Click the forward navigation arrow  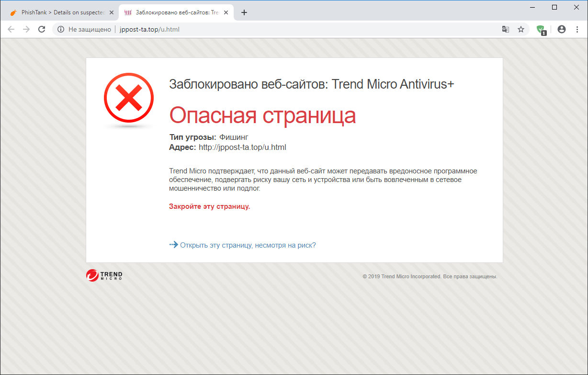26,29
